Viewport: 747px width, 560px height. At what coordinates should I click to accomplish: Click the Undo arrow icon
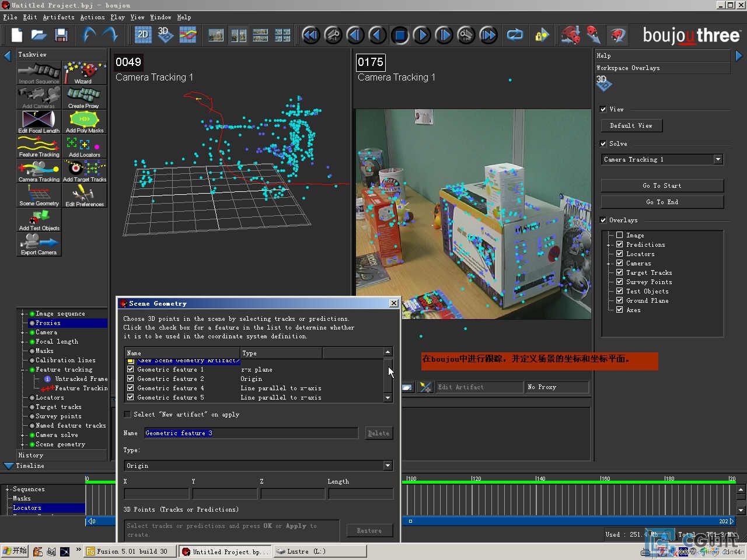pos(89,36)
